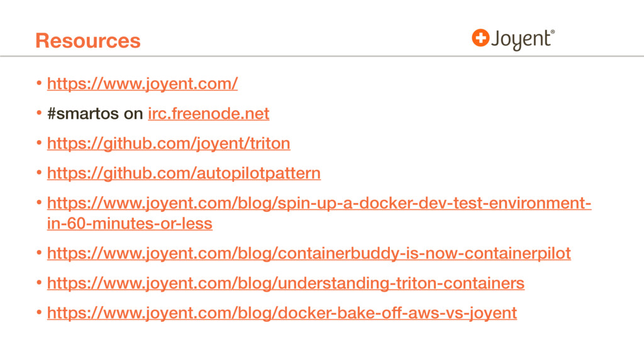Click the bullet before #smartos line
Viewport: 644px width, 362px height.
pyautogui.click(x=38, y=114)
